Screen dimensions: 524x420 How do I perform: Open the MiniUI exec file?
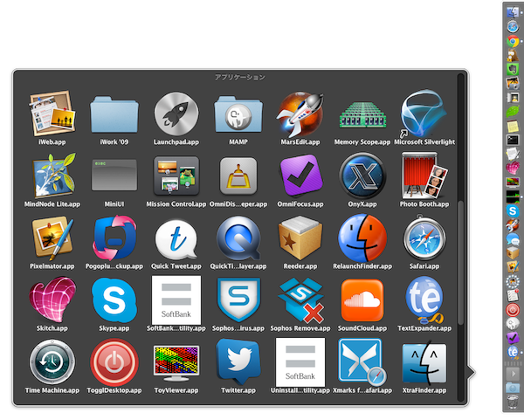point(114,175)
